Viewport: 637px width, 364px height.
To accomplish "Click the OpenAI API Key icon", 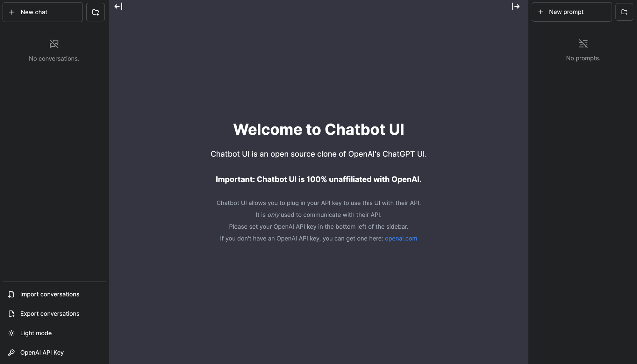I will point(11,352).
